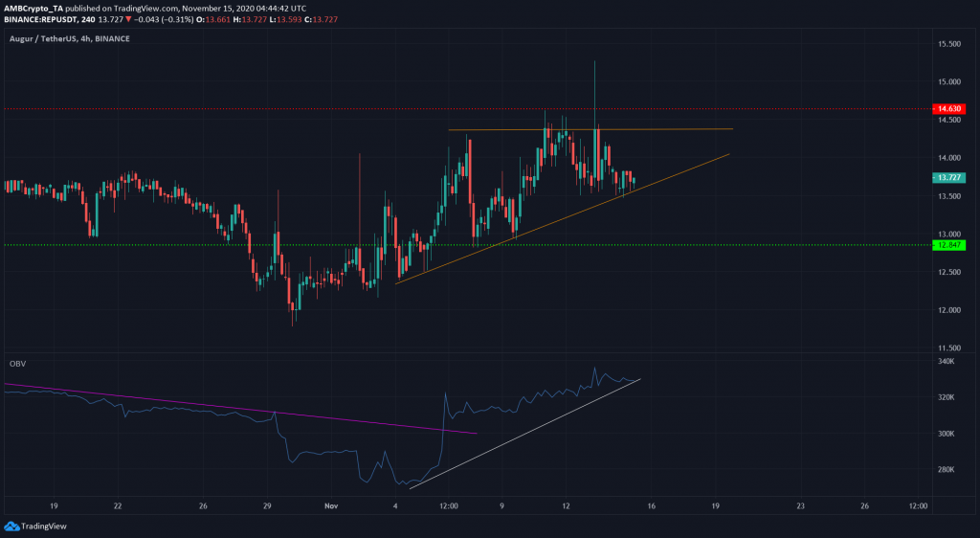Click the Nov label on time axis
The width and height of the screenshot is (980, 538).
[x=328, y=504]
